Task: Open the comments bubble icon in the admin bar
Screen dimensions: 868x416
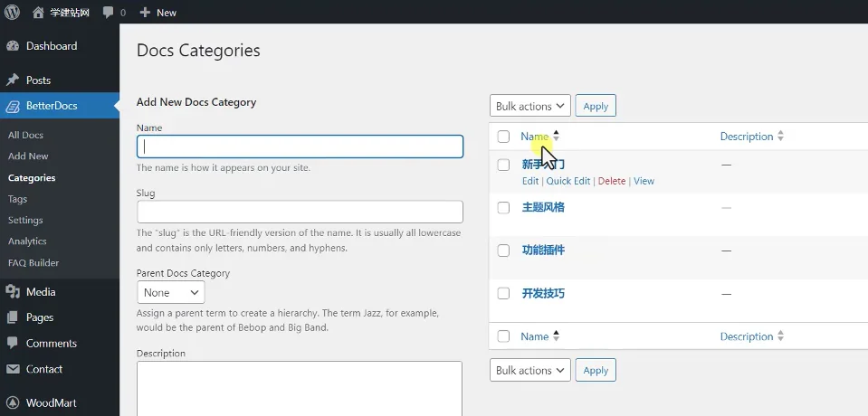Action: pos(109,12)
